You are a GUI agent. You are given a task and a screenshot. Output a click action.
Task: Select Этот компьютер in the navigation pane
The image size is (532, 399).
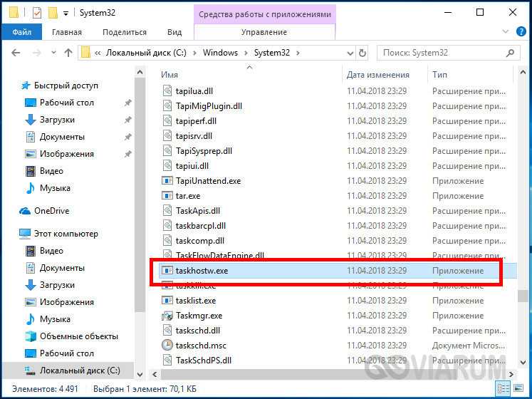click(x=66, y=234)
